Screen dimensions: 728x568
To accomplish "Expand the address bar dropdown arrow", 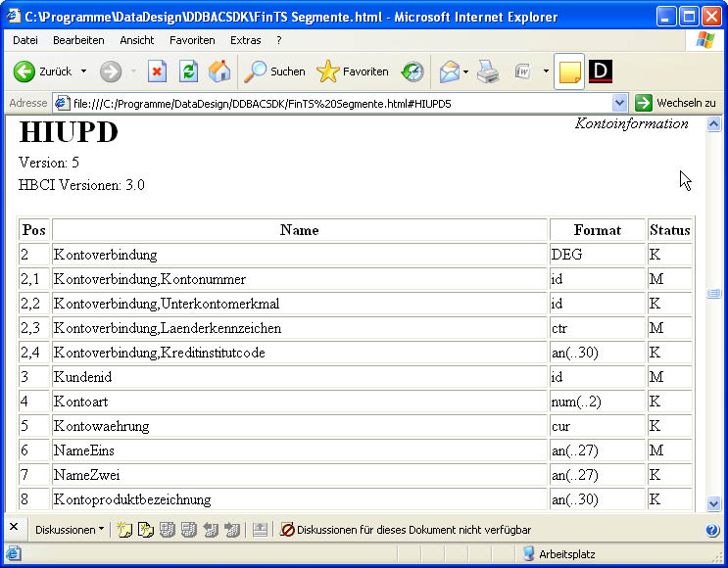I will tap(619, 103).
